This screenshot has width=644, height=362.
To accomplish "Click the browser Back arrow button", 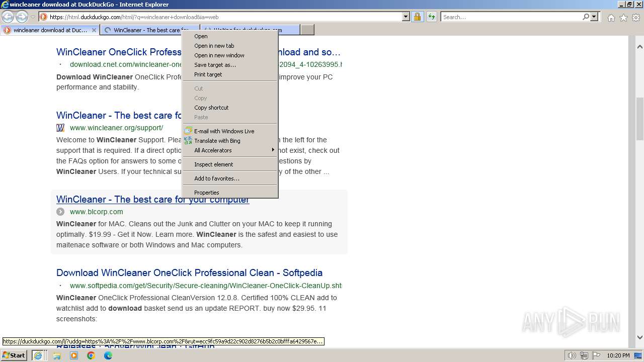I will pos(8,17).
